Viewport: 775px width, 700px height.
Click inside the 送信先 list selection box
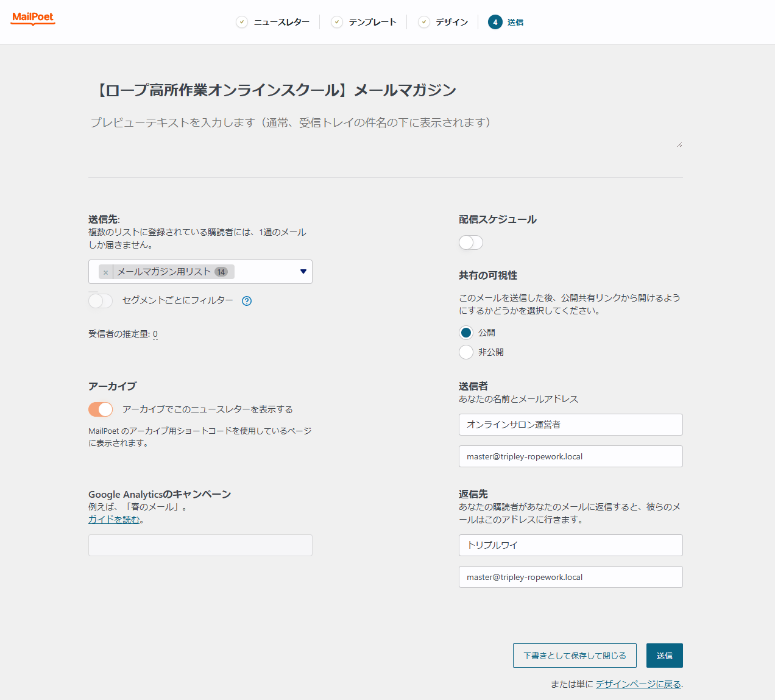200,272
